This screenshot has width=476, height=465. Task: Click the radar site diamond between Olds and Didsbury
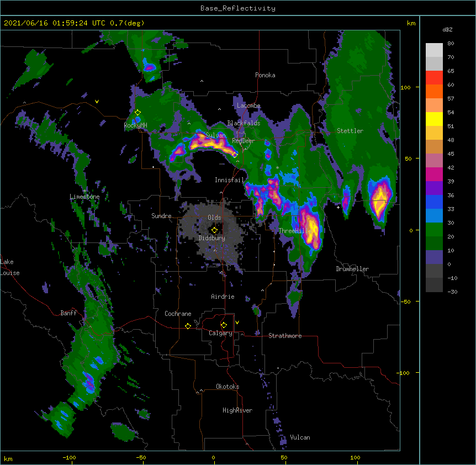(214, 230)
